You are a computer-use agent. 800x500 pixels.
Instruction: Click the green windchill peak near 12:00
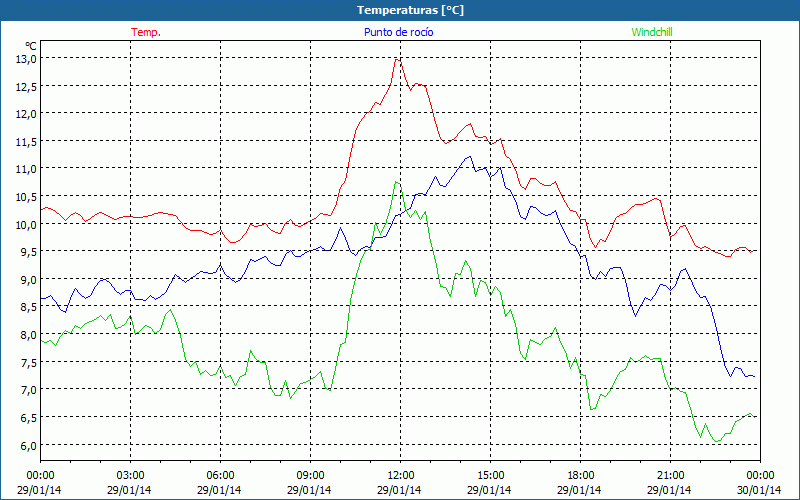[x=396, y=182]
